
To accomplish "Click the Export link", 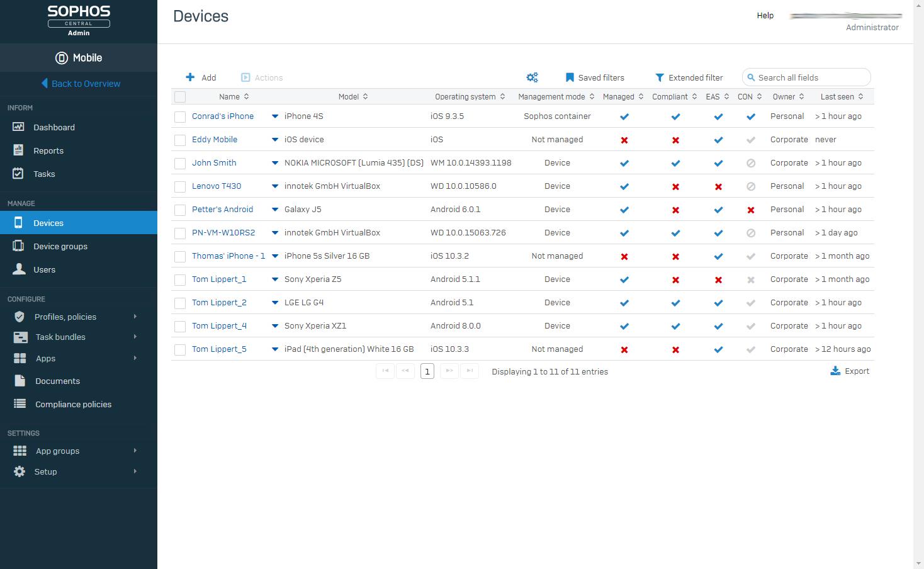I will (857, 371).
